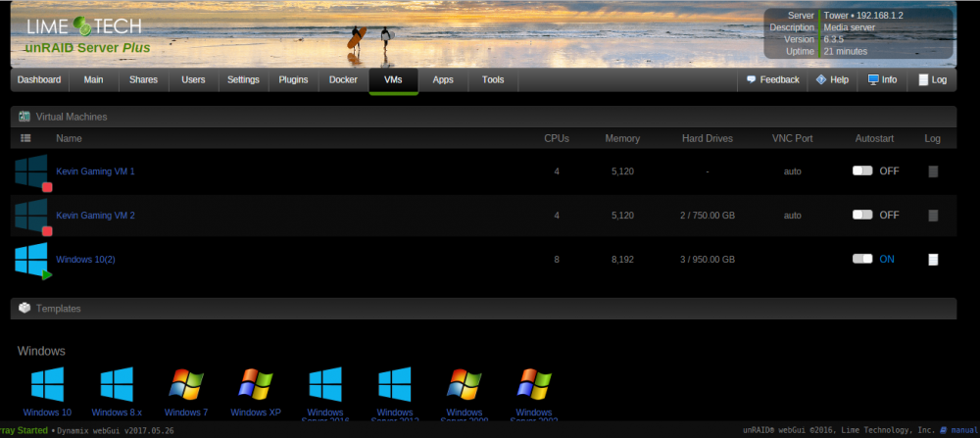Open the Tools tab
Image resolution: width=980 pixels, height=438 pixels.
493,80
